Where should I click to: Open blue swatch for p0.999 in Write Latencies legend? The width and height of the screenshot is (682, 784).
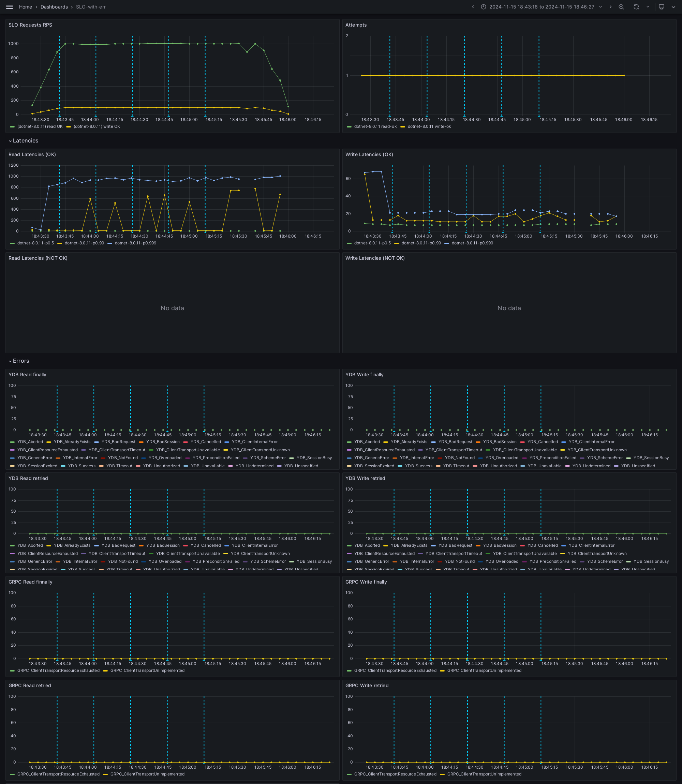click(x=447, y=243)
